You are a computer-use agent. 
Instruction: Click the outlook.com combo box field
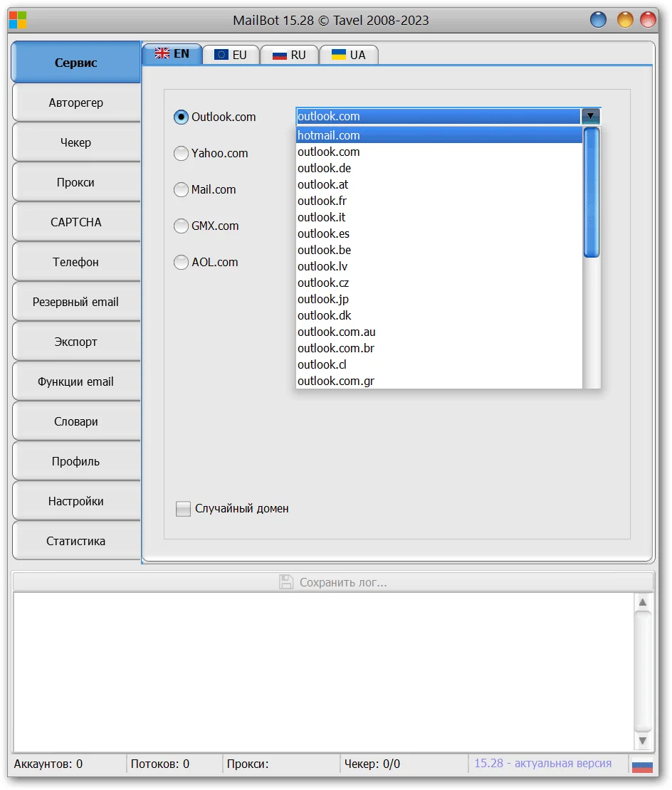point(439,117)
